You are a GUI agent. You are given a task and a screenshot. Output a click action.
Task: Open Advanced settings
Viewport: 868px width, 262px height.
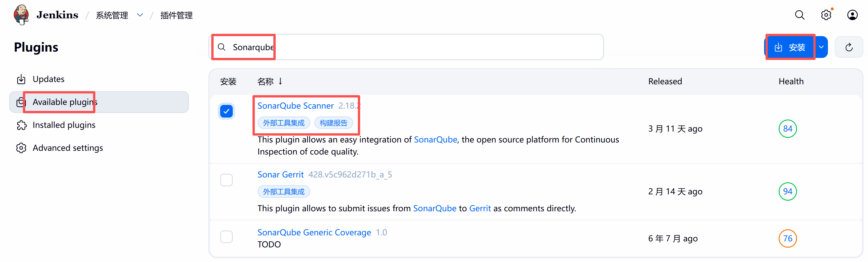99,148
